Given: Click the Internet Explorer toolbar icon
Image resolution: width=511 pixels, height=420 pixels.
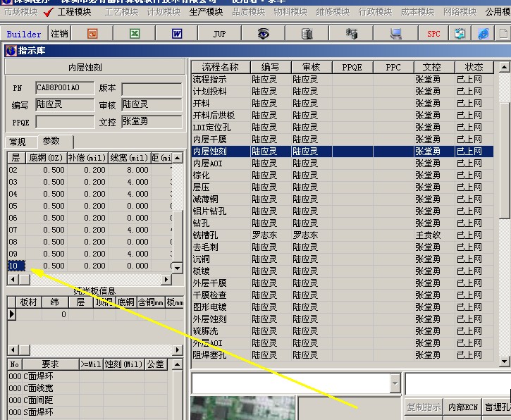Looking at the screenshot, I should pos(483,34).
